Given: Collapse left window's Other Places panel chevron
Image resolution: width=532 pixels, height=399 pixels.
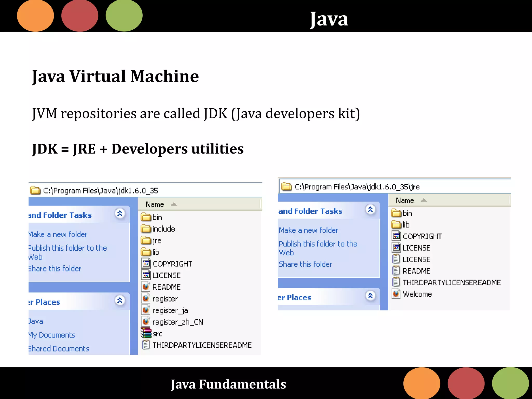Looking at the screenshot, I should point(120,301).
